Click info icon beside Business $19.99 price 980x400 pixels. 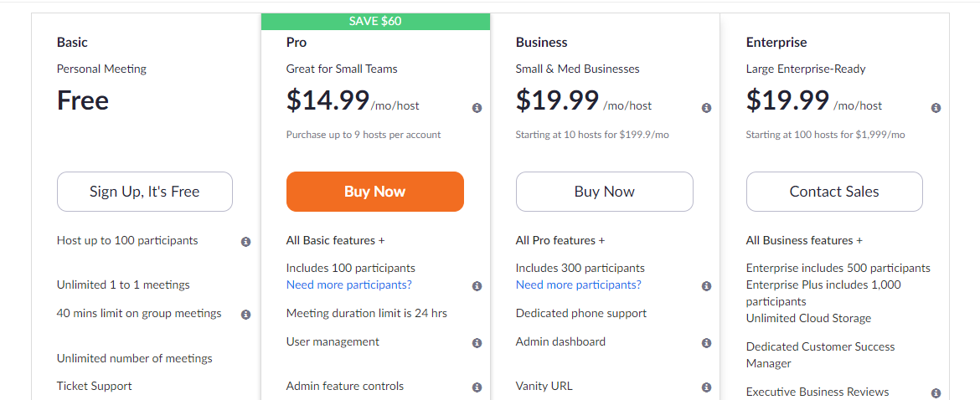[x=706, y=108]
